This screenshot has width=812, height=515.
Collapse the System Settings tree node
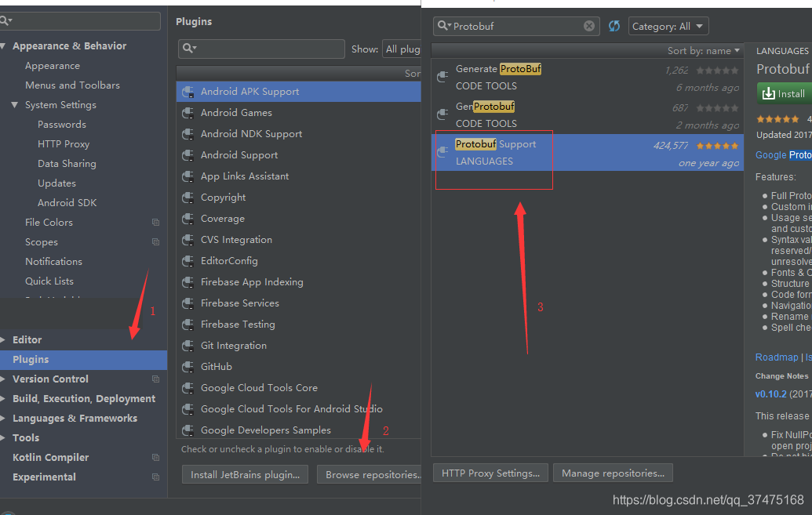point(14,105)
